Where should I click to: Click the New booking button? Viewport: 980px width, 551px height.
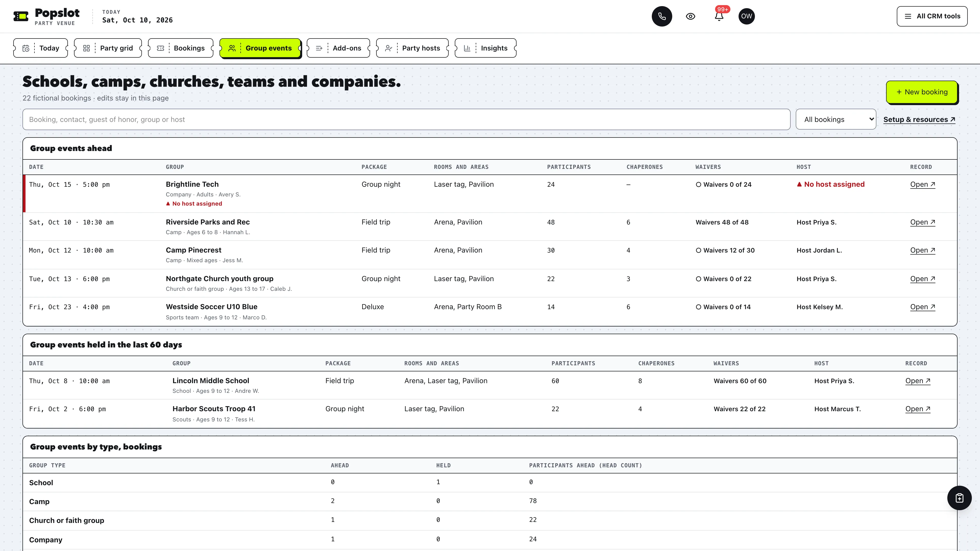coord(921,92)
